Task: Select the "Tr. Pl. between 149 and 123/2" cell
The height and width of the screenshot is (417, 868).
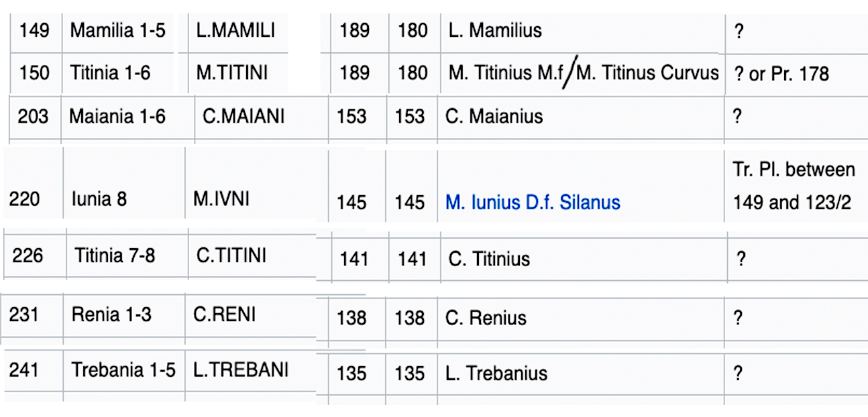Action: 794,185
